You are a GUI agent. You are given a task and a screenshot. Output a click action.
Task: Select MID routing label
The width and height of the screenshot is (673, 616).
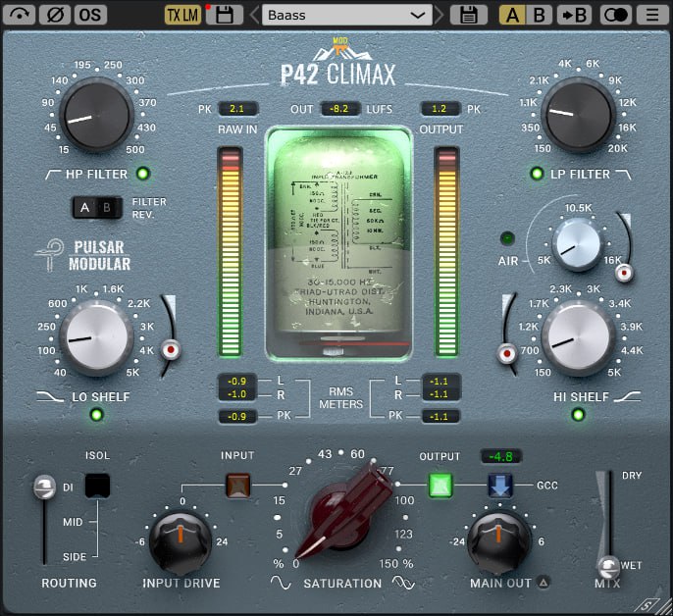point(73,522)
